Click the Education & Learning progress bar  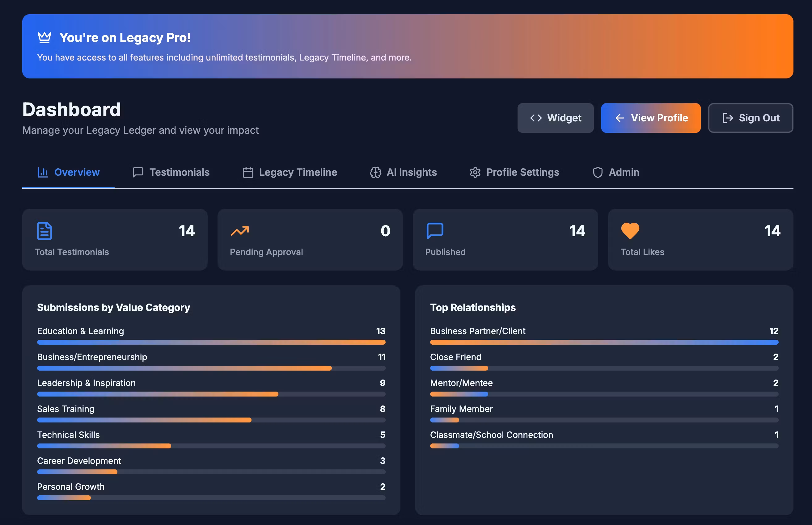click(211, 342)
